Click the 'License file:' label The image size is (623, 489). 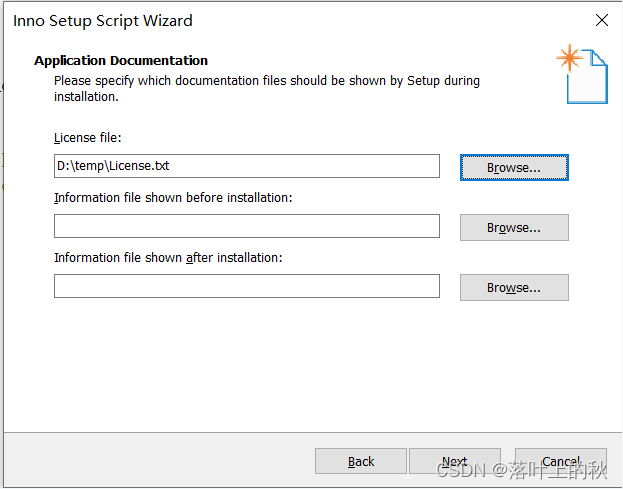click(x=87, y=137)
